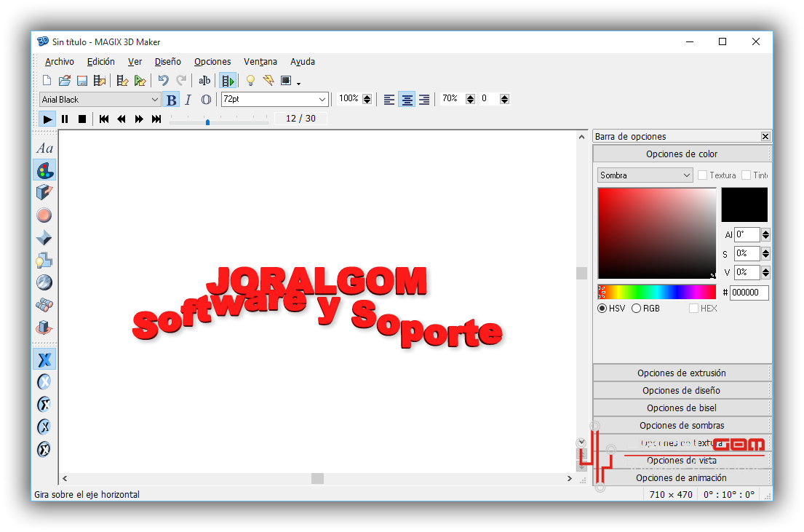
Task: Select the rotating cube animation tool
Action: 44,327
